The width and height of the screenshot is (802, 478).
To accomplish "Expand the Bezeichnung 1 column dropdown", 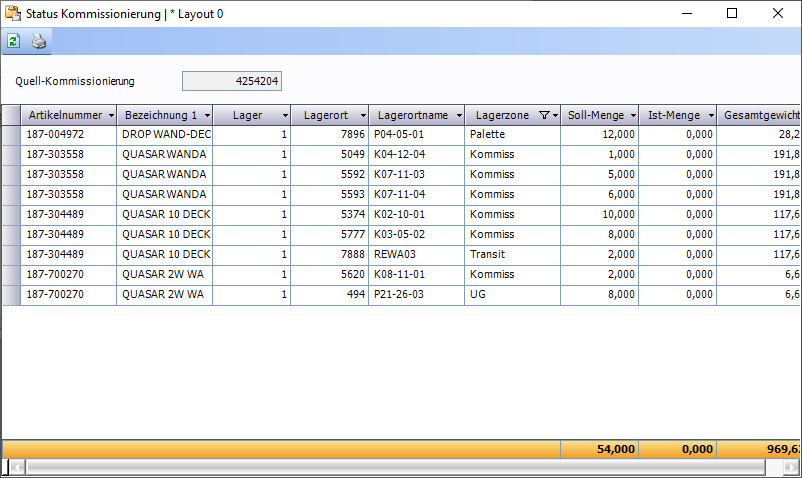I will pyautogui.click(x=206, y=115).
